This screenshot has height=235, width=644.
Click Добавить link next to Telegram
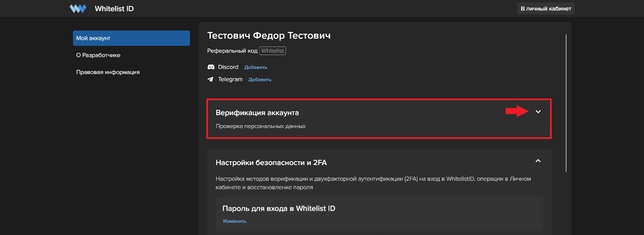[260, 80]
